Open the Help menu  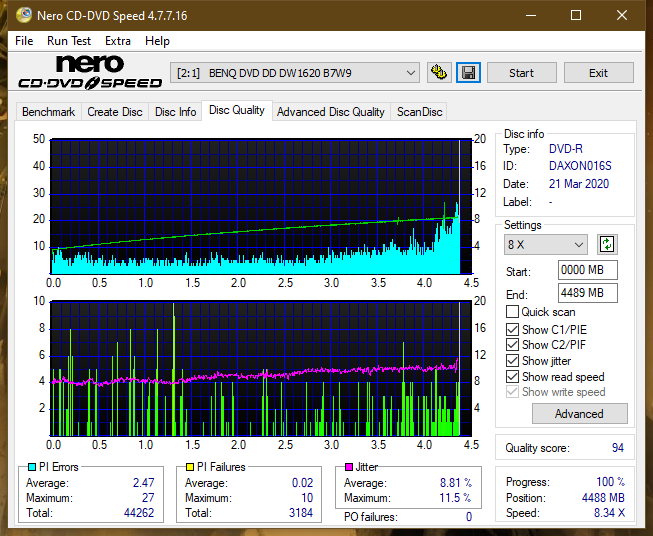[x=157, y=41]
